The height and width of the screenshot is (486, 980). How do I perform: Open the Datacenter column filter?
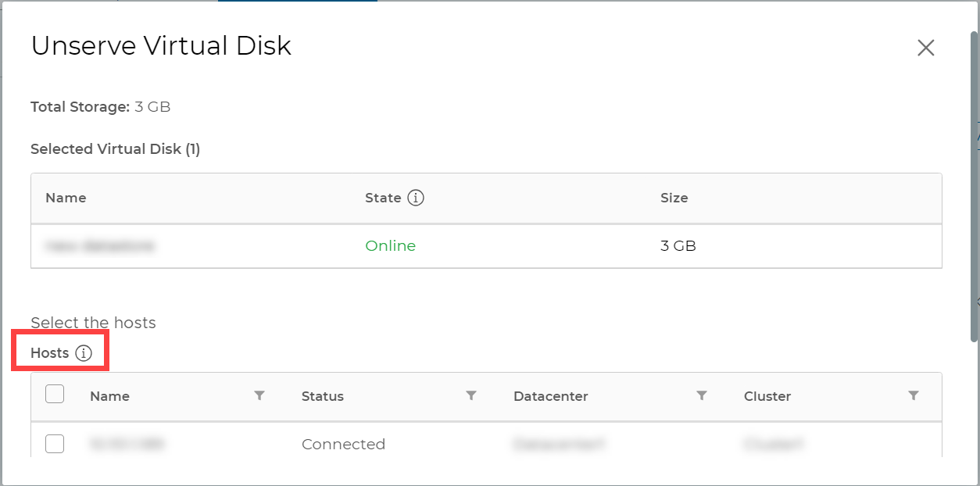[702, 395]
